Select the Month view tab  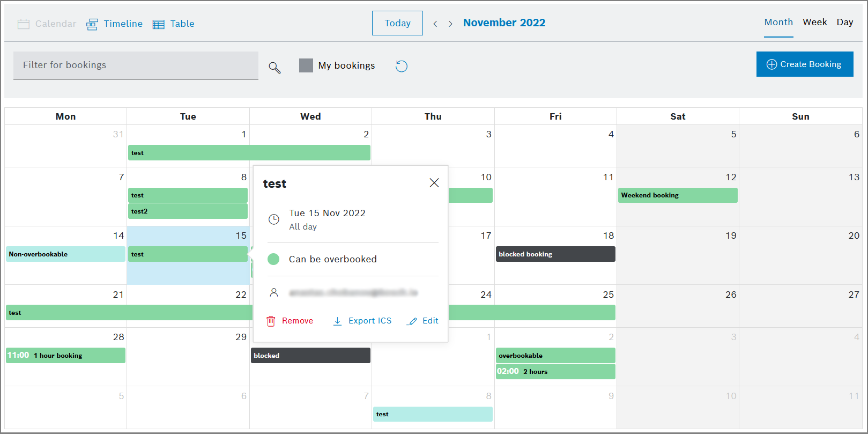click(778, 23)
